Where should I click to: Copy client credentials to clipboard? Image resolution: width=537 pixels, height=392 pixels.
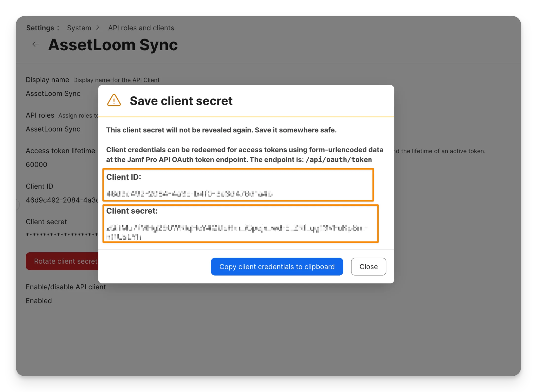[x=277, y=267]
